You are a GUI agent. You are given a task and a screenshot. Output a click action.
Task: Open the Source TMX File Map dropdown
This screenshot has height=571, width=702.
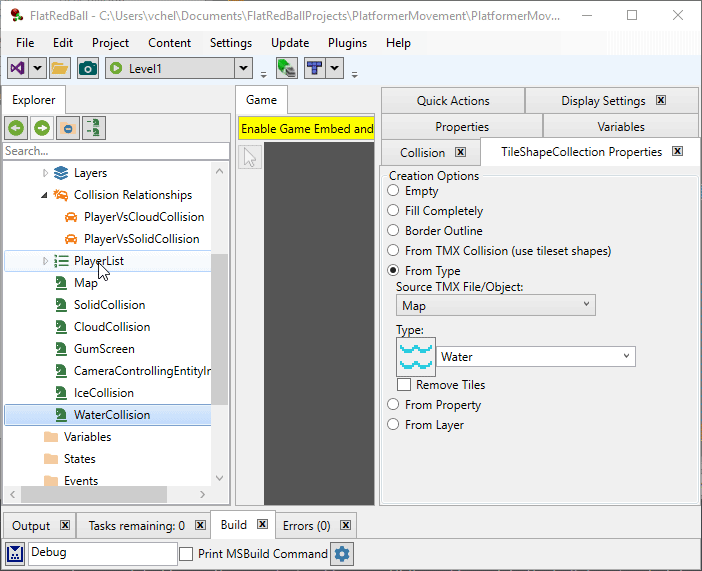(495, 306)
